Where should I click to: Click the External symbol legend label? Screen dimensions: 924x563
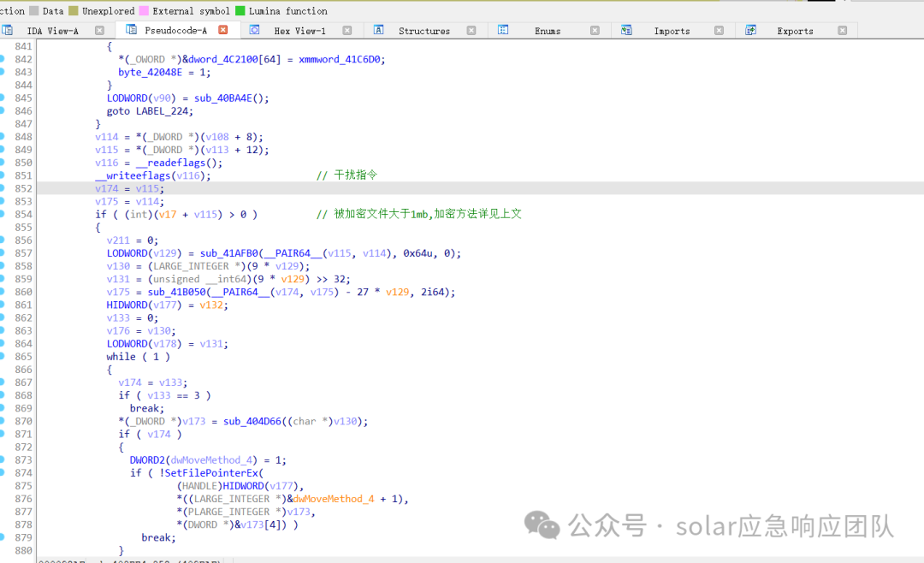[191, 10]
